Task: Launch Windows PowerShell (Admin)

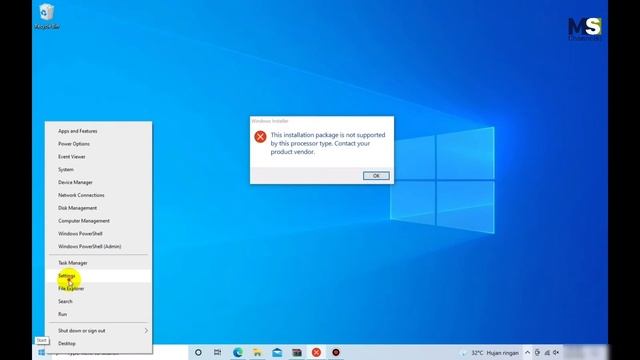Action: click(x=98, y=247)
